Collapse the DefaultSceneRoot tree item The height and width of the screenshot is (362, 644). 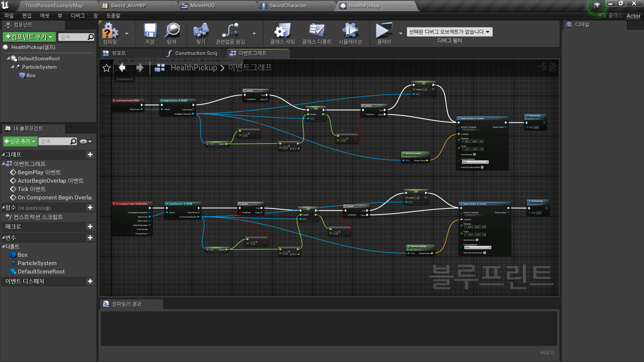click(8, 58)
